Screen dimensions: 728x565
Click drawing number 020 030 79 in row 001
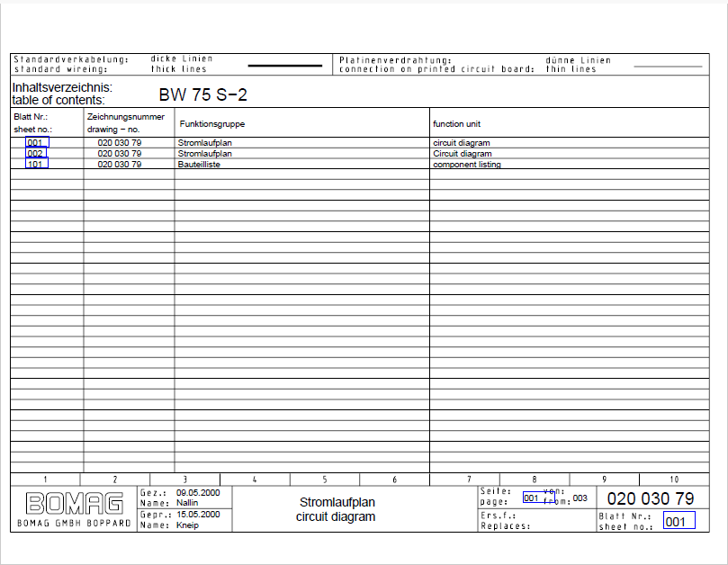pos(120,142)
